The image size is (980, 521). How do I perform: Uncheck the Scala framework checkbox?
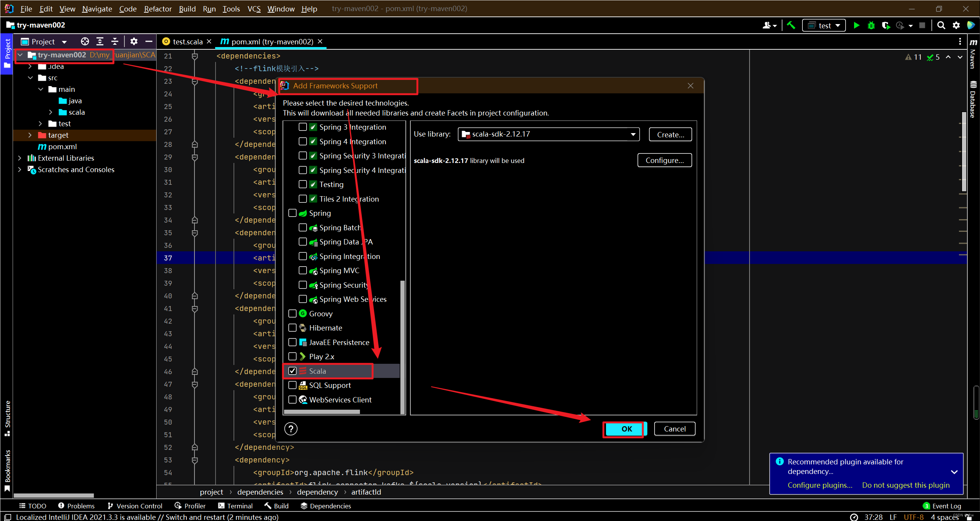click(x=292, y=371)
